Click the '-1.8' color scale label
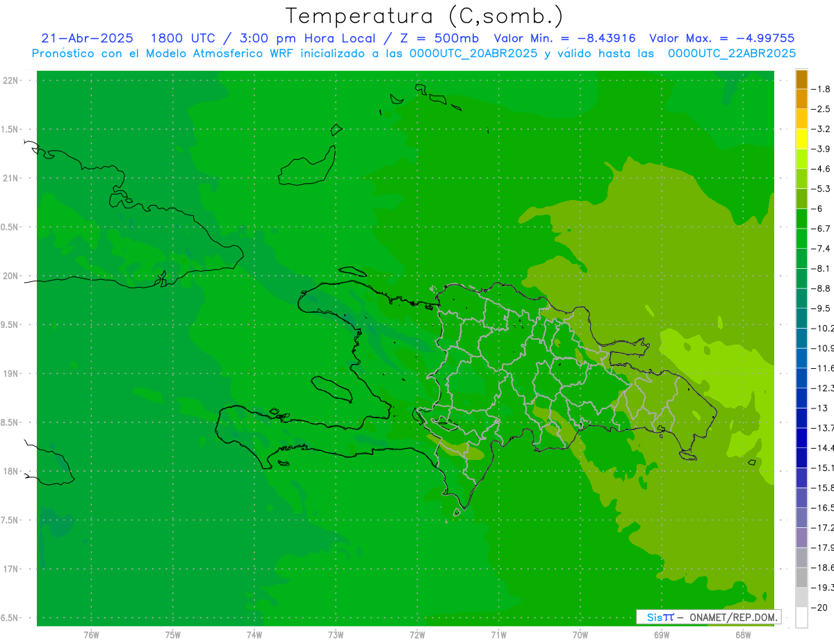 click(821, 89)
